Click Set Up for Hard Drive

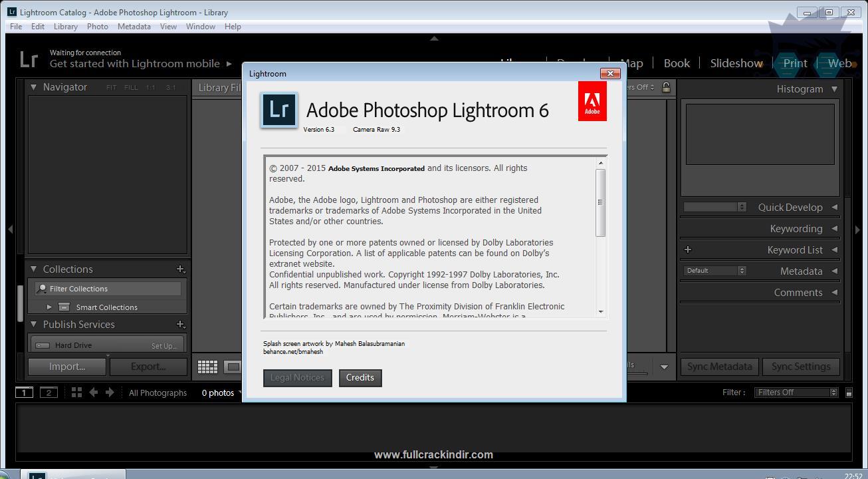(x=163, y=346)
